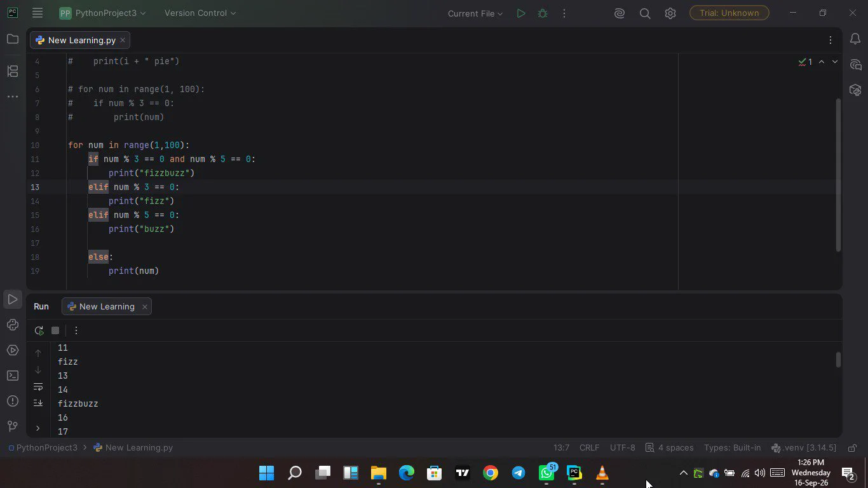Image resolution: width=868 pixels, height=488 pixels.
Task: Click the fizzbuzz output line in console
Action: coord(78,403)
